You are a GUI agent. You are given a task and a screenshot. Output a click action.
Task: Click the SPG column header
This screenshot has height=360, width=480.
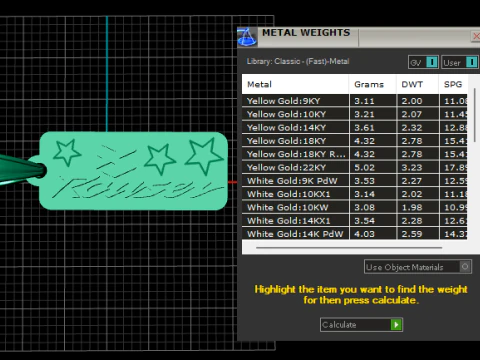(x=453, y=84)
